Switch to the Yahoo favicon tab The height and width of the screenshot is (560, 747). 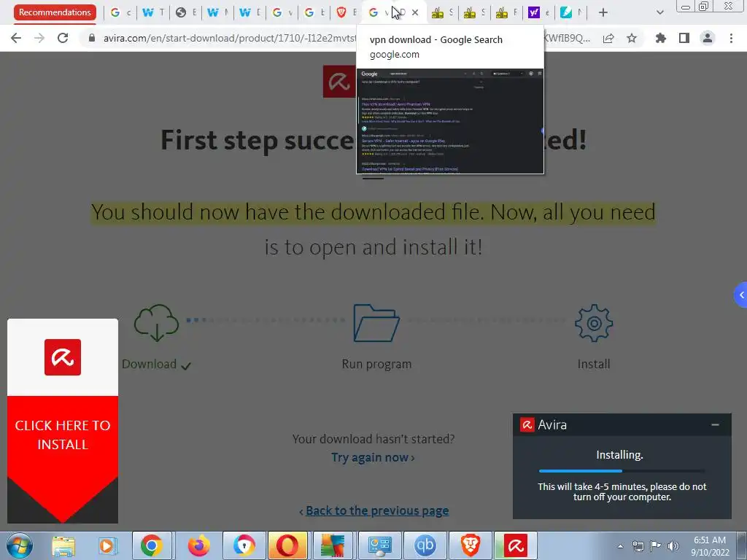[x=534, y=12]
